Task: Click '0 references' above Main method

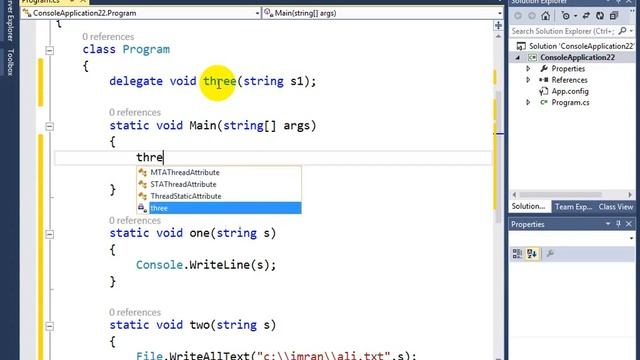Action: (x=135, y=112)
